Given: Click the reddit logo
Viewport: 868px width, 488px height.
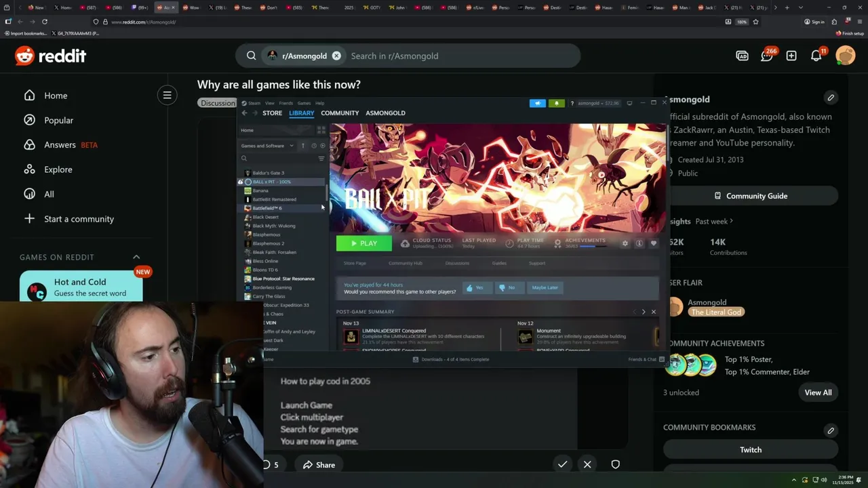Looking at the screenshot, I should [x=51, y=56].
